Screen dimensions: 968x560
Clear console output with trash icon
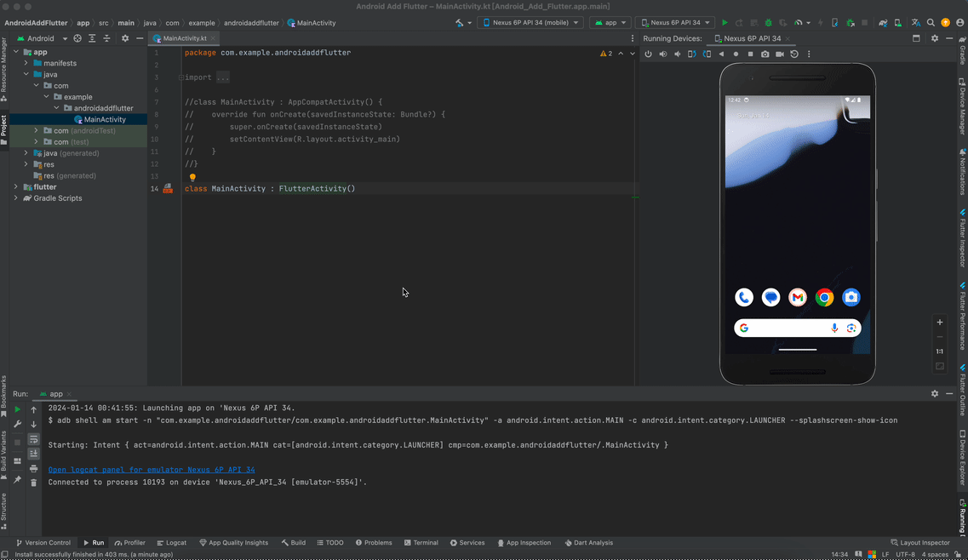click(x=34, y=483)
